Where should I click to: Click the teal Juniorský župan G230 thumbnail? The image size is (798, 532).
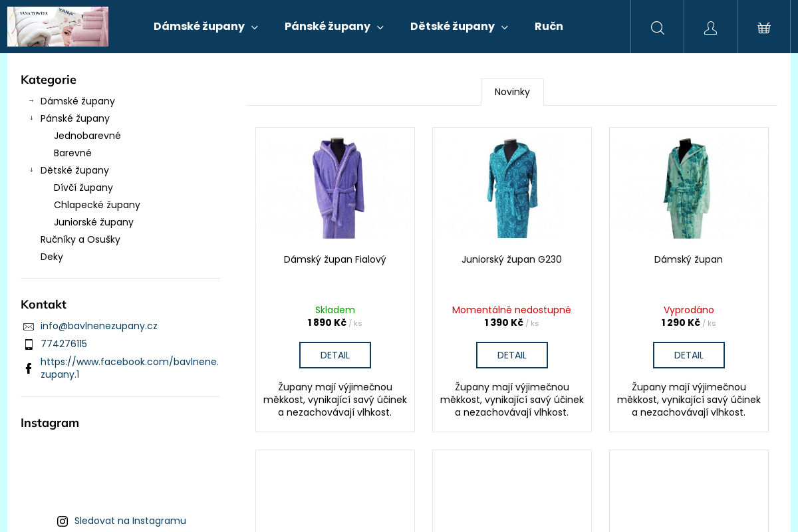point(511,188)
